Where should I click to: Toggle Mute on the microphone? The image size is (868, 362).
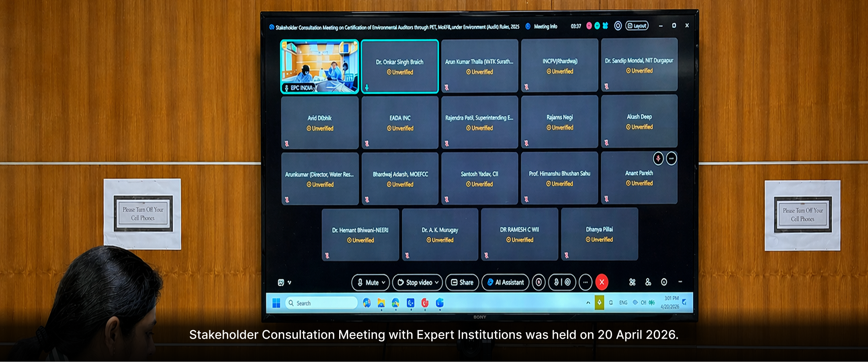[367, 282]
